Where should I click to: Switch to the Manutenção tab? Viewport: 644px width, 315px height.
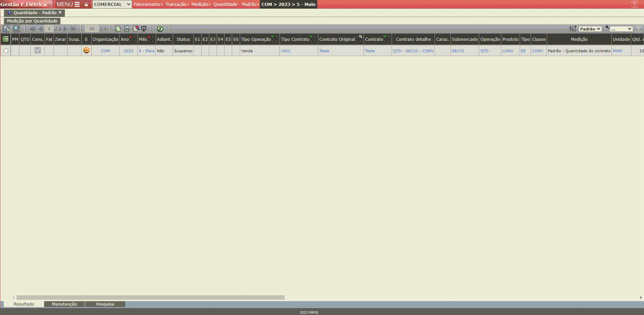(x=64, y=304)
